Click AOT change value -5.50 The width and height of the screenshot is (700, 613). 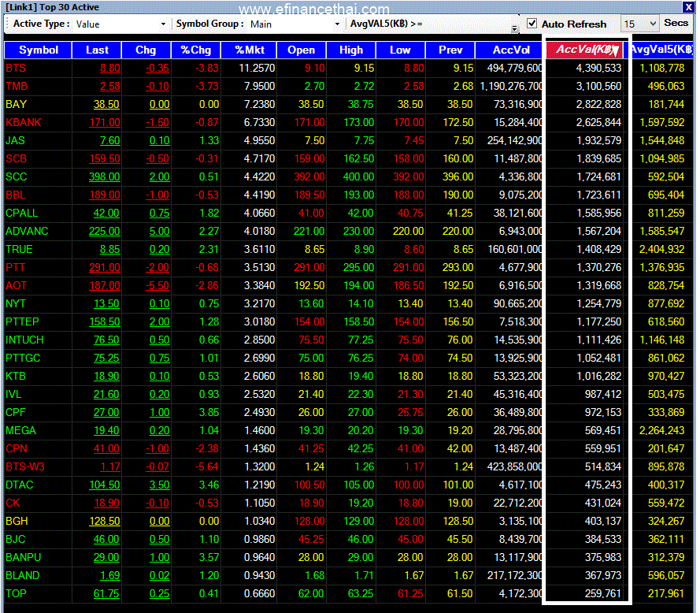tap(157, 285)
